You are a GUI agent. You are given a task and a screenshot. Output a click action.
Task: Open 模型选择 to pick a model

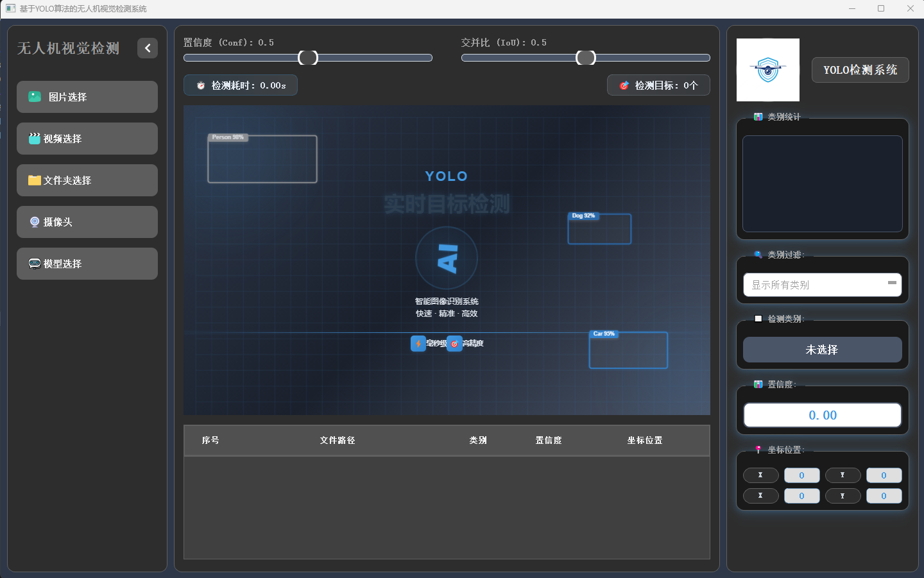87,264
